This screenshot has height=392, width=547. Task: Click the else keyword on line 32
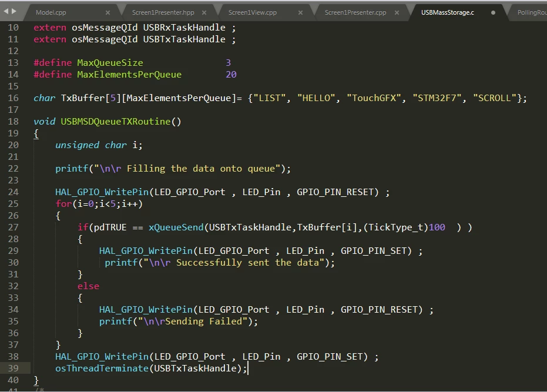[x=88, y=286]
